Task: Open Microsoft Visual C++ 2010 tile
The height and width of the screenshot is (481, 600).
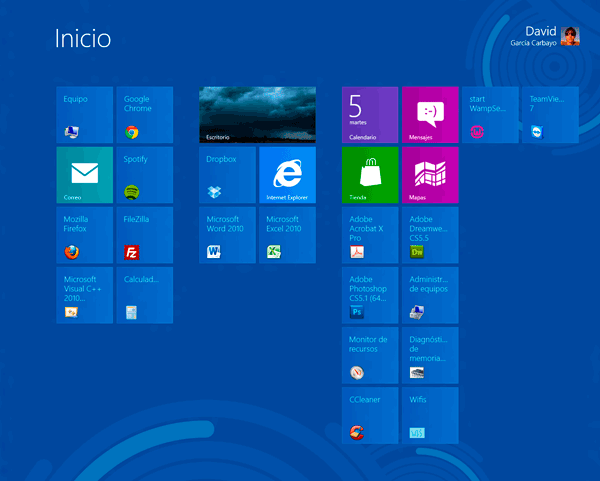Action: pyautogui.click(x=85, y=295)
